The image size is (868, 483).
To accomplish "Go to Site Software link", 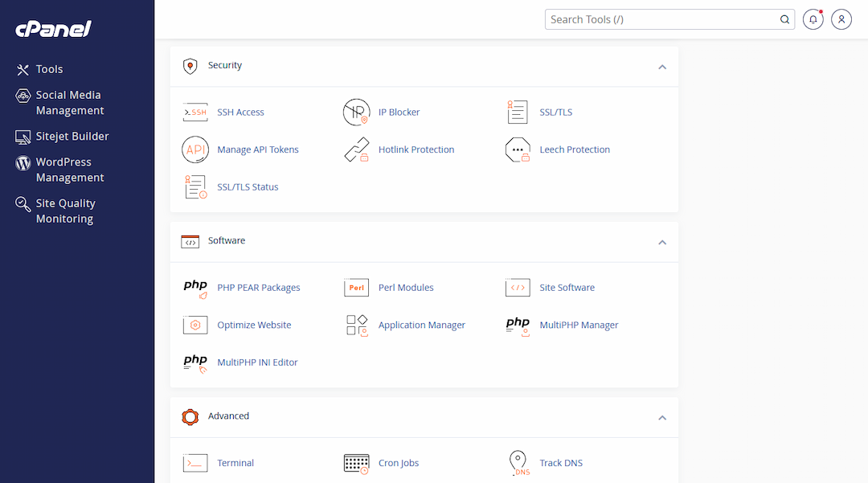I will point(567,288).
